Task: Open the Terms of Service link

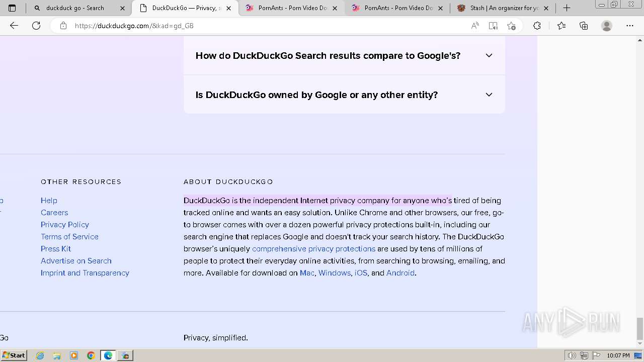Action: 69,236
